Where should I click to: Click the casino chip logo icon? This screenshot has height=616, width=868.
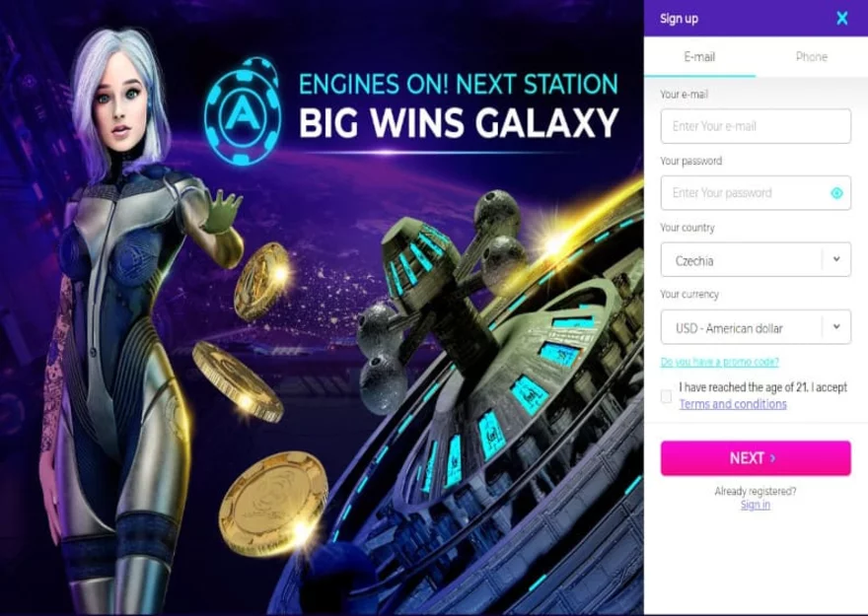243,111
